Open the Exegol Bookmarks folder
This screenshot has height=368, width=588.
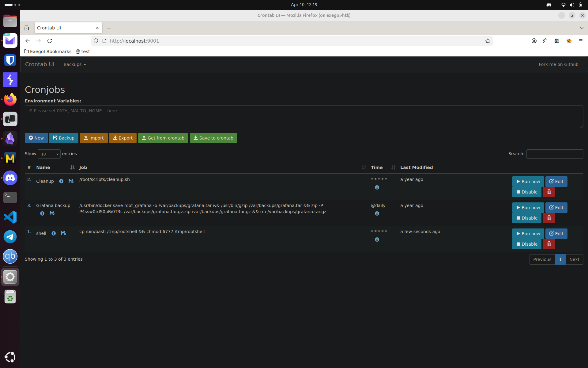pos(48,52)
